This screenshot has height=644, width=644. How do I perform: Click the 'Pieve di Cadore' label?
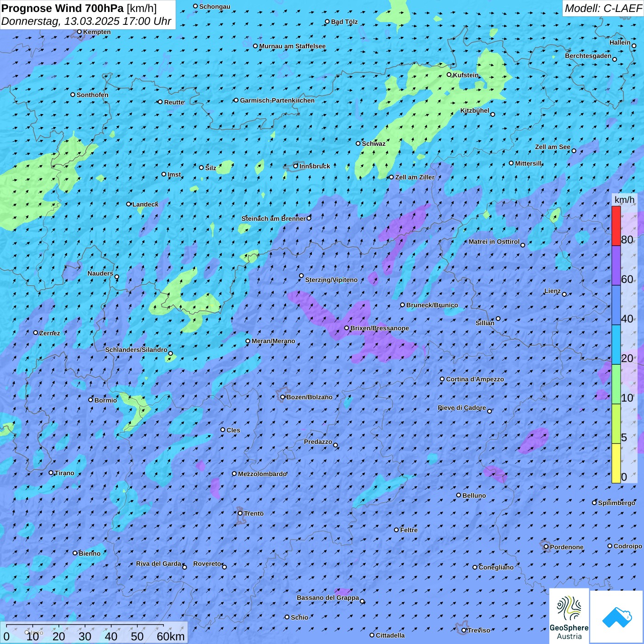click(462, 408)
